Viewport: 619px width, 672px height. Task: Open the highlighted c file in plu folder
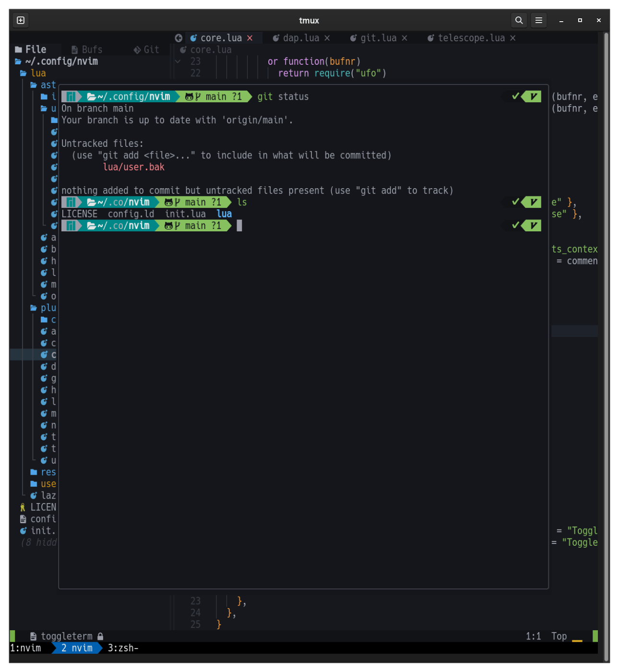click(x=48, y=355)
